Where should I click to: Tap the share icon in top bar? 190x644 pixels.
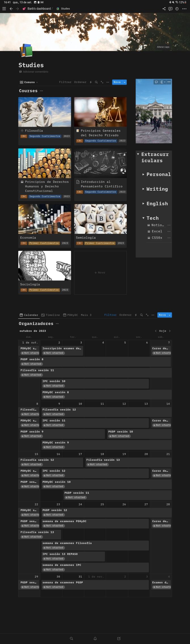pyautogui.click(x=164, y=9)
